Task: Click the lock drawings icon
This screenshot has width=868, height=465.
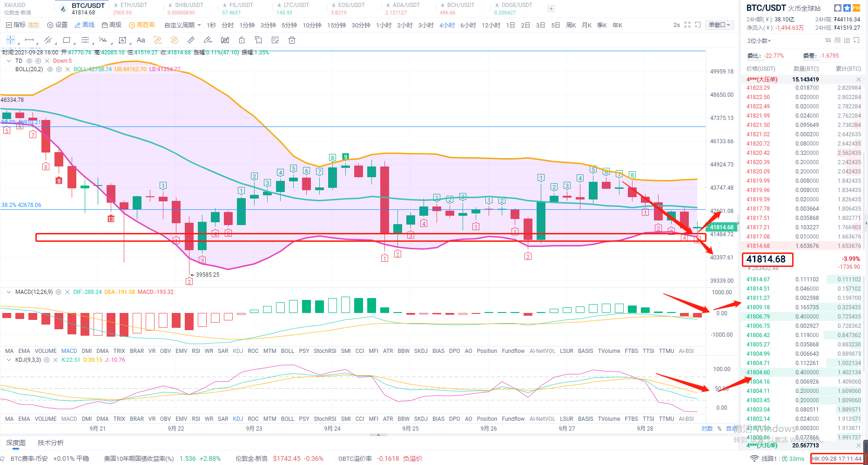Action: click(x=242, y=40)
